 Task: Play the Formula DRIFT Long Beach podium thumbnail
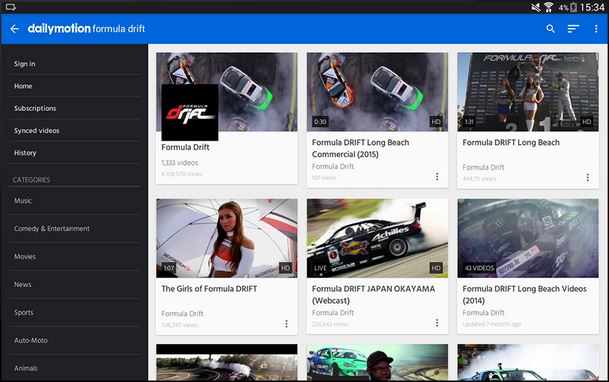(528, 92)
